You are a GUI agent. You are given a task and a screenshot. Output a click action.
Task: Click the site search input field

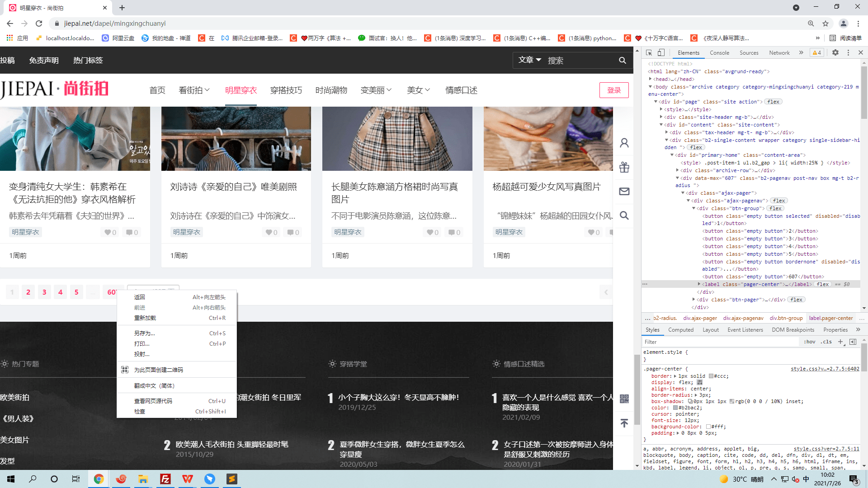click(x=581, y=60)
